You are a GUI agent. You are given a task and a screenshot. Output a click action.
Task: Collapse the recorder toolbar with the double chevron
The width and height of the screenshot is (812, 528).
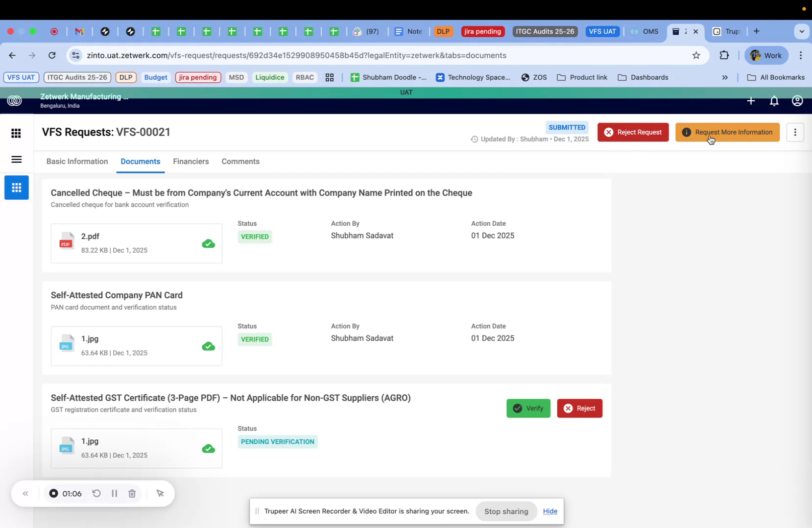[25, 493]
